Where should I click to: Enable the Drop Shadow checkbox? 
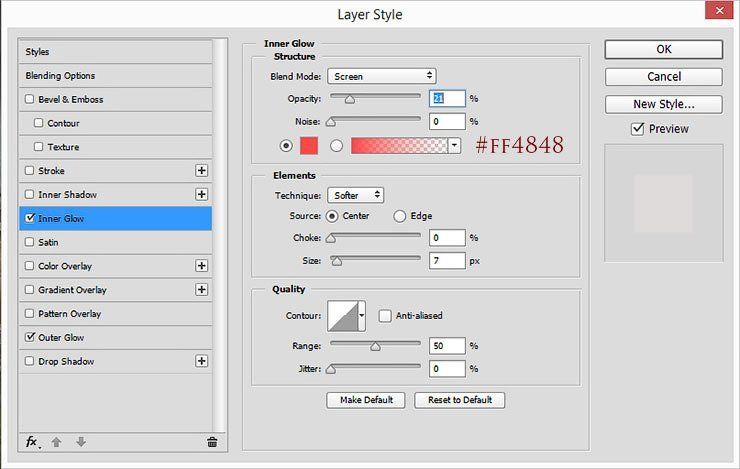(30, 361)
